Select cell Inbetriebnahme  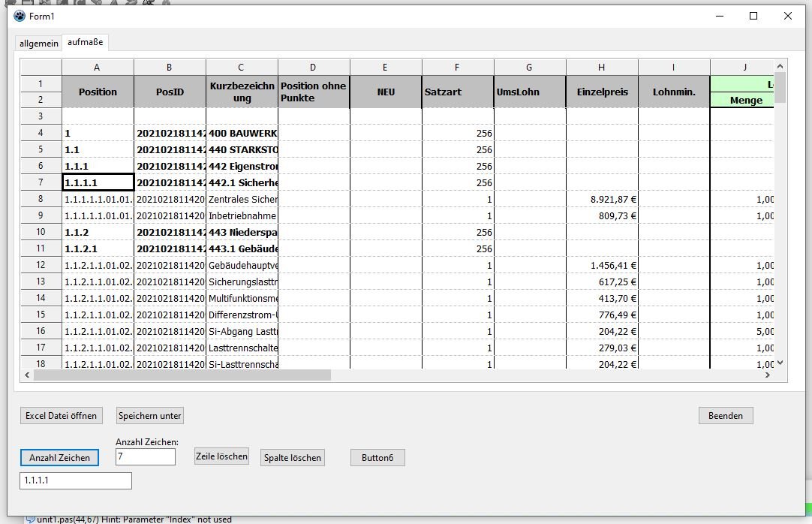tap(242, 216)
